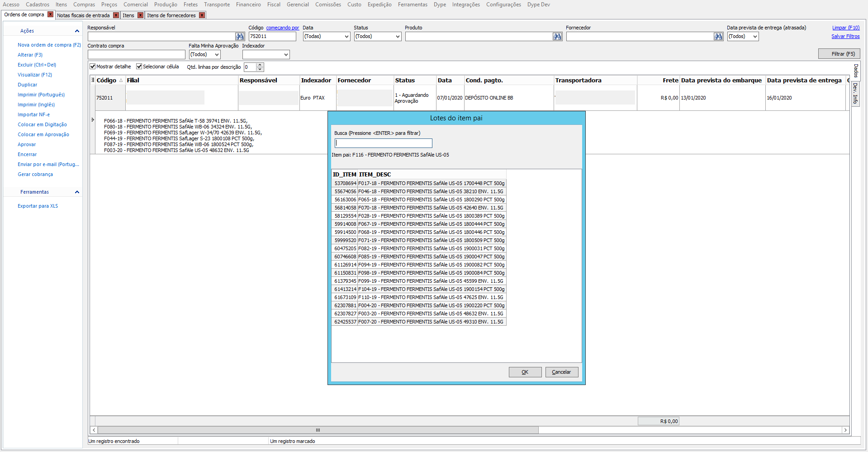Click the horizontal scrollbar left arrow
The width and height of the screenshot is (868, 452).
tap(94, 430)
